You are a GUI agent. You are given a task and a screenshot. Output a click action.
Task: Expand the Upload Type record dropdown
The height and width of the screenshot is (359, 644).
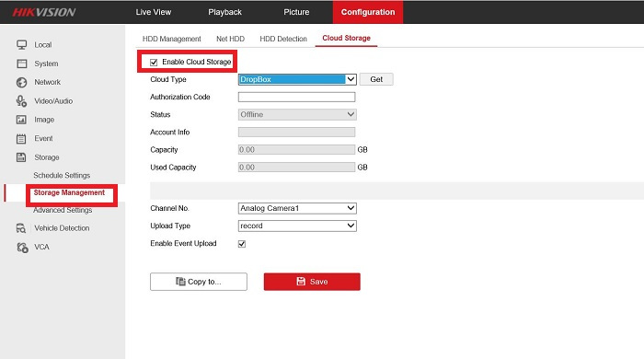coord(297,226)
